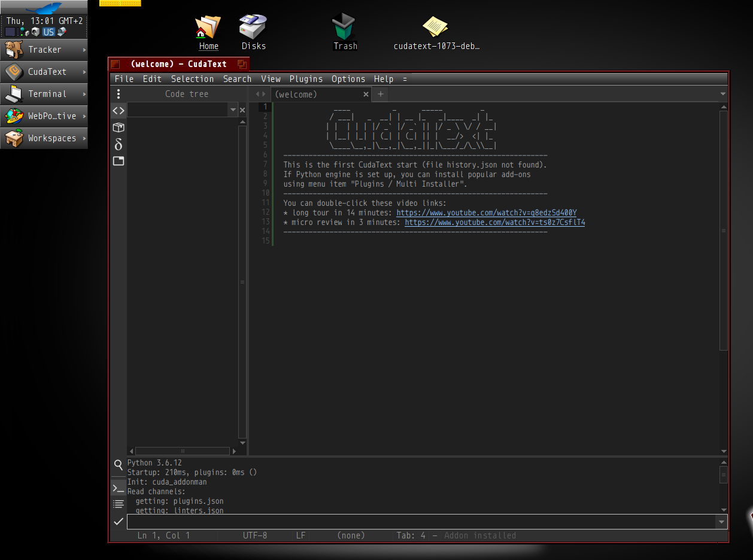Click the UTF-8 encoding status field
This screenshot has width=753, height=560.
click(x=255, y=535)
